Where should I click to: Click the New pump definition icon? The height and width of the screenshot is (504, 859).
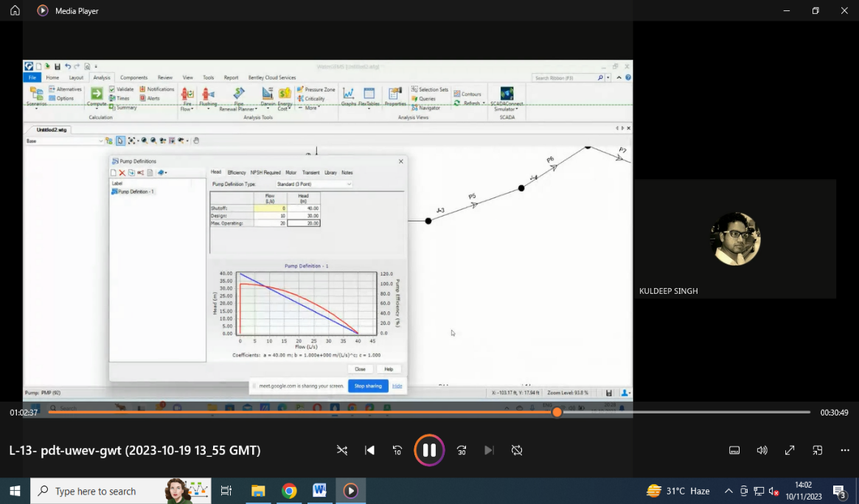click(114, 173)
